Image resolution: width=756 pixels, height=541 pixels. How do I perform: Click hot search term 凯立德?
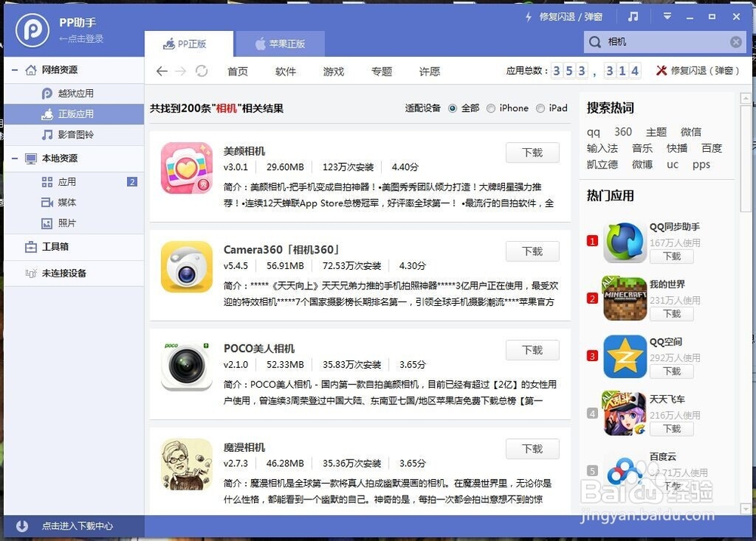pyautogui.click(x=603, y=165)
